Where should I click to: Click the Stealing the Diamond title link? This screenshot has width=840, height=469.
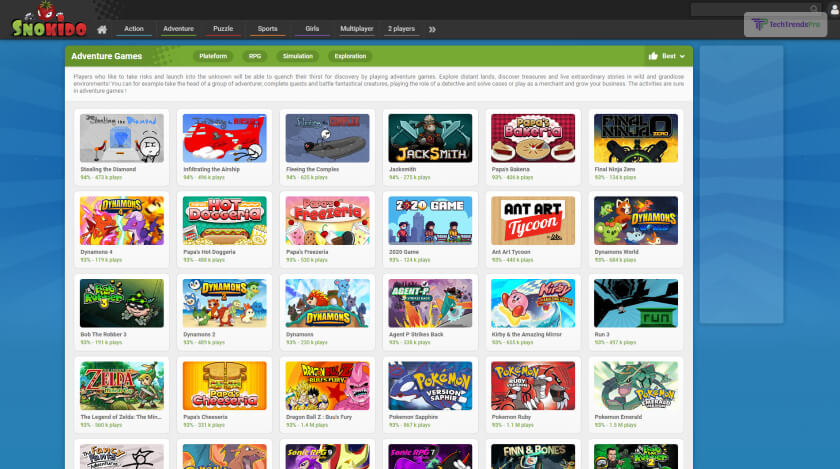pyautogui.click(x=108, y=169)
